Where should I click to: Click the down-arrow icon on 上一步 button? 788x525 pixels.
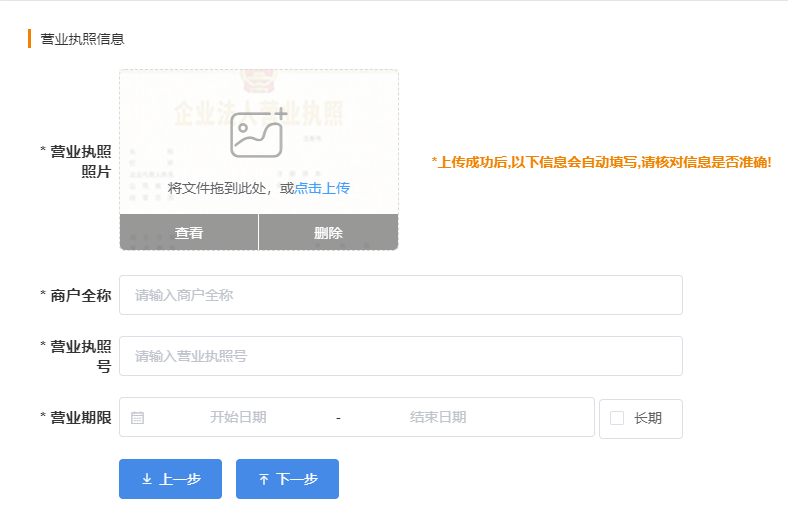pos(147,480)
